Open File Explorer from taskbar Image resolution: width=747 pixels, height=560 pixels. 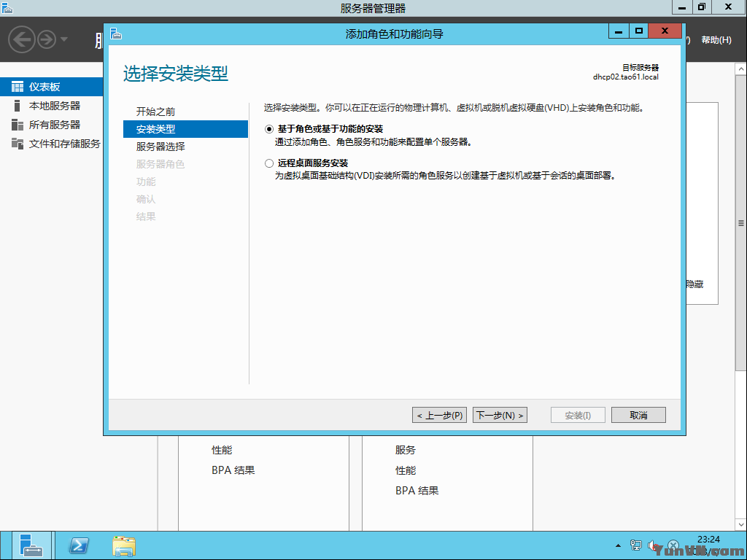(124, 545)
